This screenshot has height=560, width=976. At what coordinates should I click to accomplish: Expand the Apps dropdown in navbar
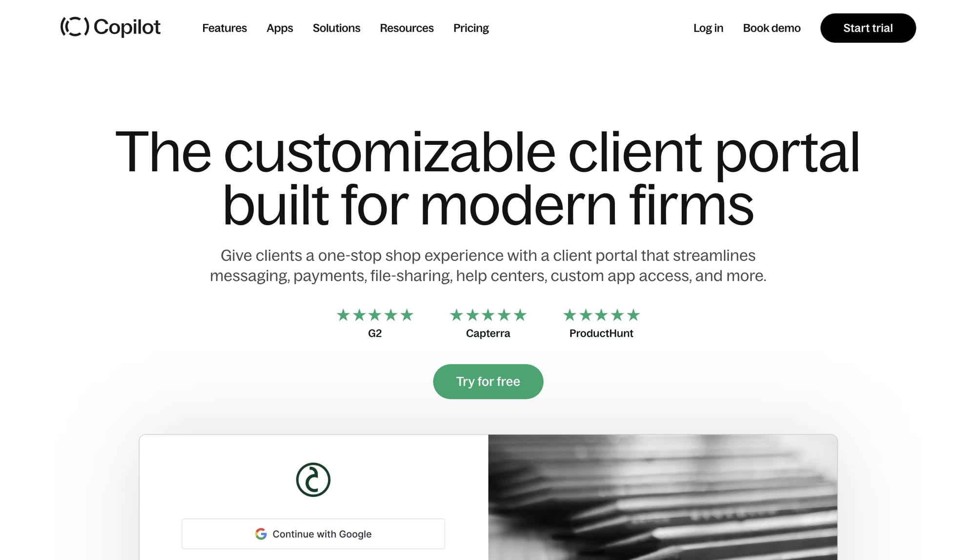coord(280,27)
